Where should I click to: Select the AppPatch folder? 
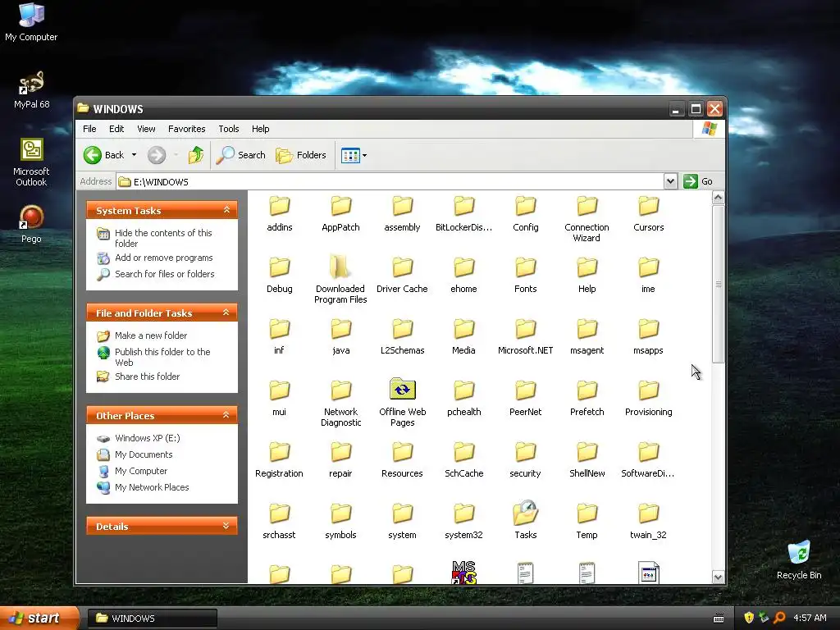pos(340,214)
